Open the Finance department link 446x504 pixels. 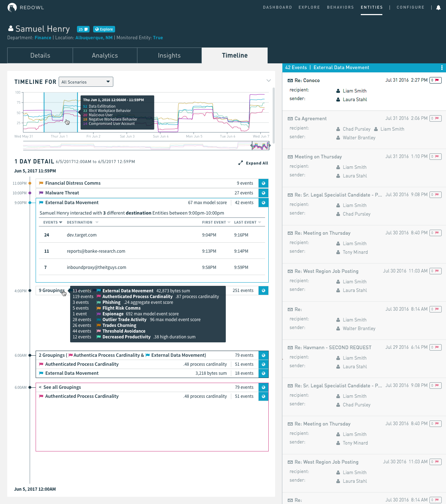43,37
